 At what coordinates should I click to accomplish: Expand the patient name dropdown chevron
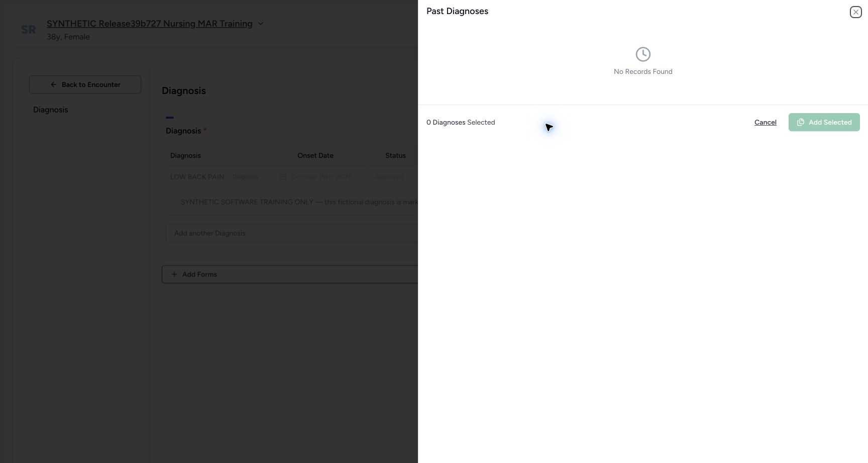260,24
